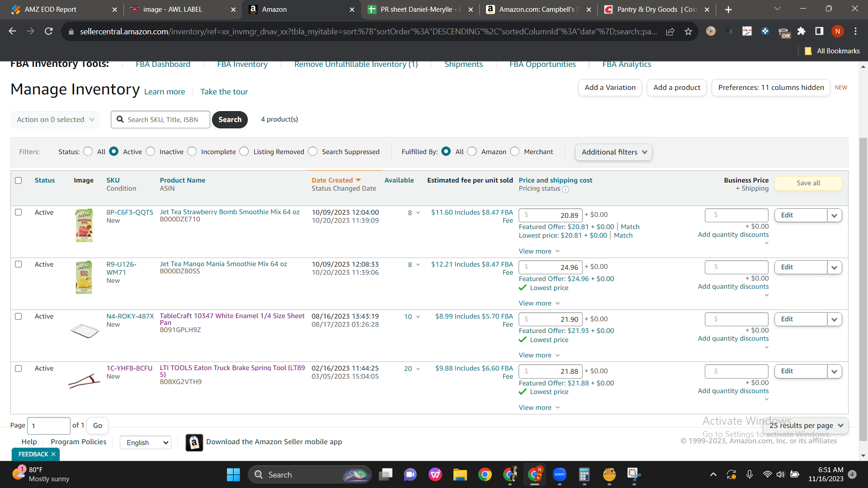Open FBA Analytics tool link
The height and width of the screenshot is (488, 868).
[627, 65]
